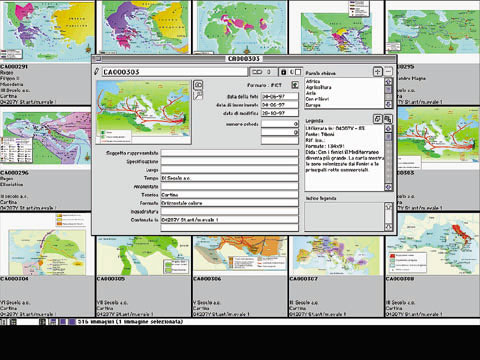Click the rightmost icon above the Legenda box

coord(388,119)
